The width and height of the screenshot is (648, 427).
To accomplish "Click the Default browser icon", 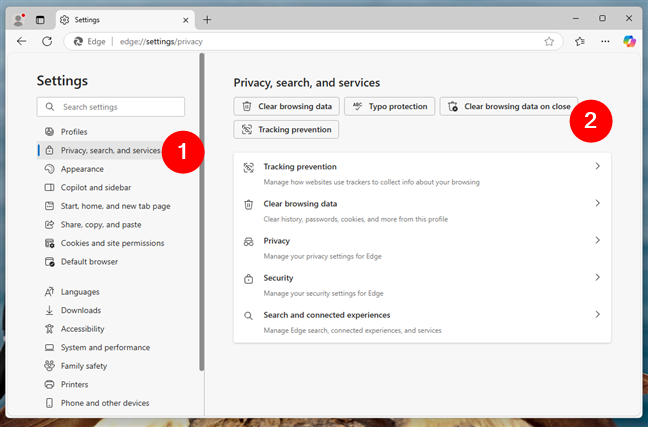I will 49,262.
